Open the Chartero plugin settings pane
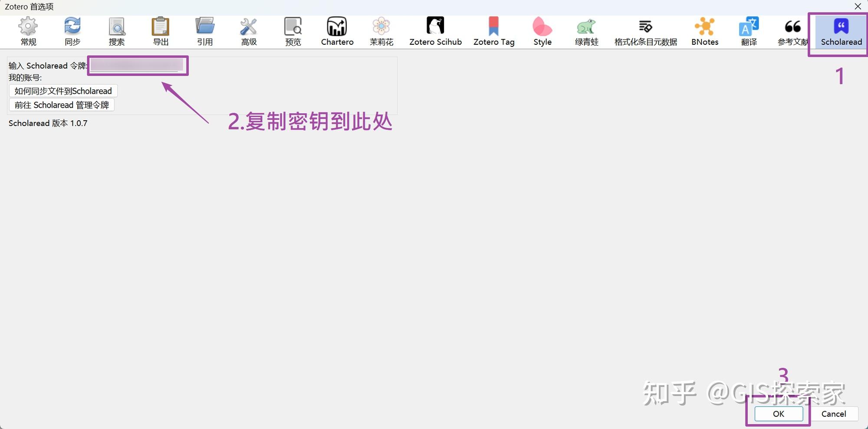The height and width of the screenshot is (429, 868). click(337, 30)
